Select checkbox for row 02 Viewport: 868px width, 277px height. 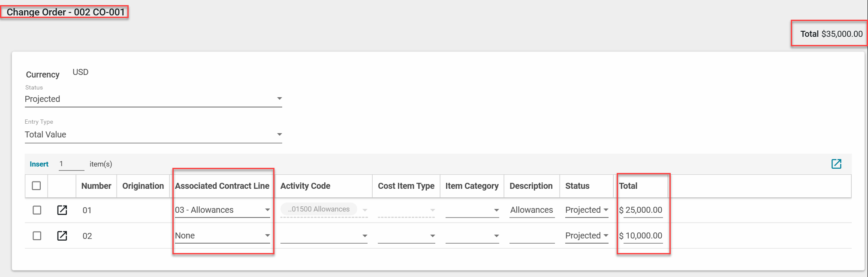click(37, 236)
